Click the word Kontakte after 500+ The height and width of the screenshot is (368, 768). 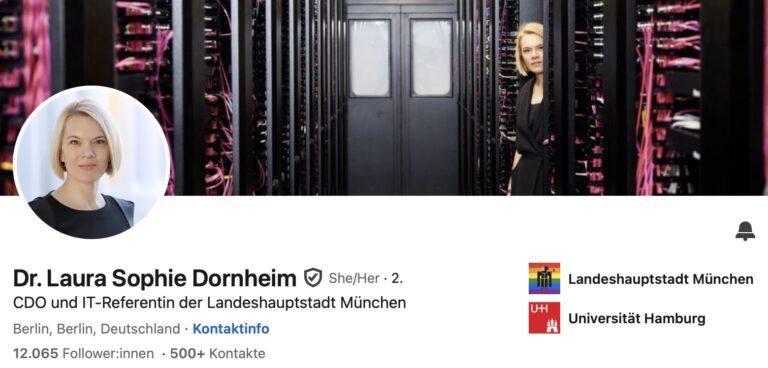(240, 353)
